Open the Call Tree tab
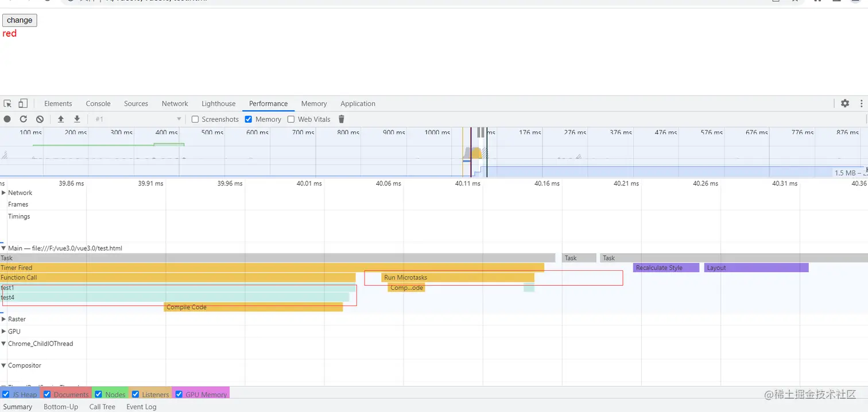 click(x=102, y=407)
